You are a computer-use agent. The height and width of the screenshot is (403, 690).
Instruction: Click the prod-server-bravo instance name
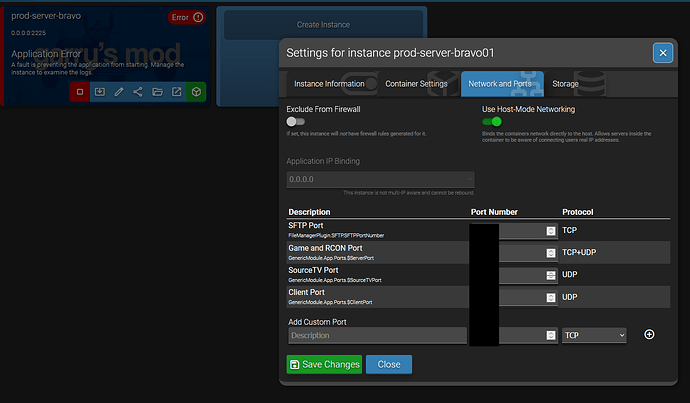point(46,16)
